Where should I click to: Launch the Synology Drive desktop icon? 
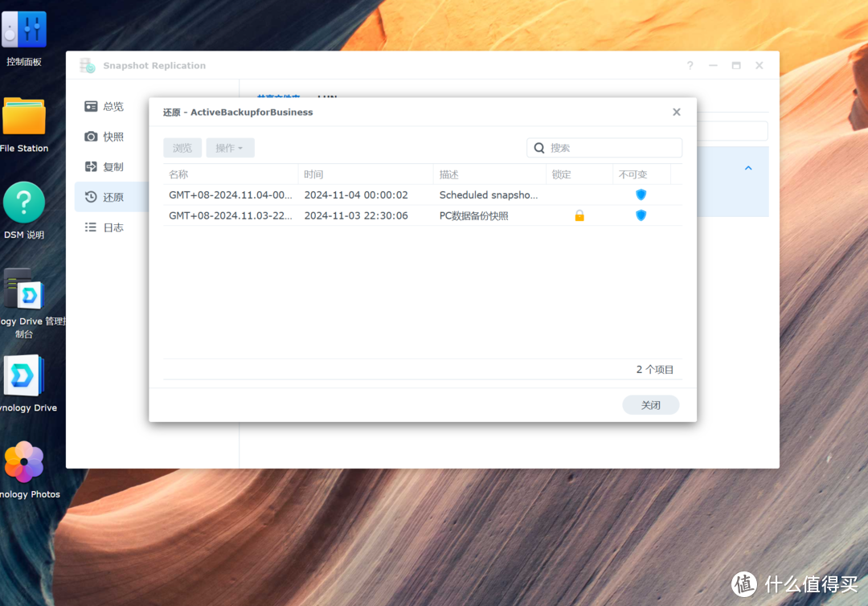point(24,376)
